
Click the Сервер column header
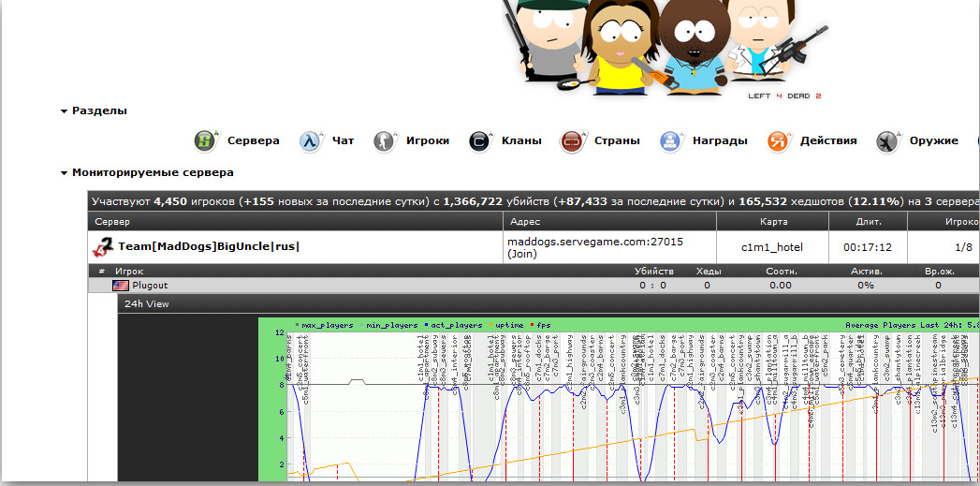(x=112, y=221)
